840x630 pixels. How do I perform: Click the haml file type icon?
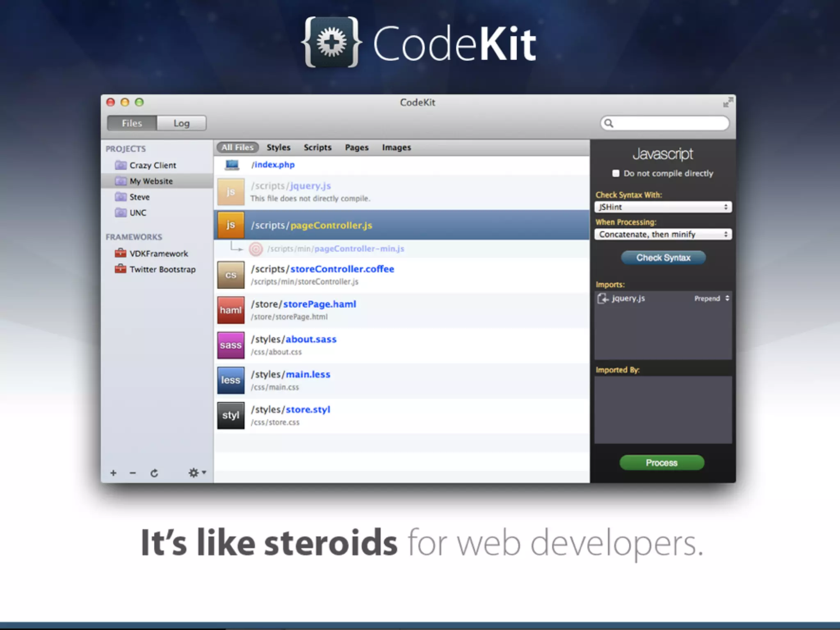[231, 310]
